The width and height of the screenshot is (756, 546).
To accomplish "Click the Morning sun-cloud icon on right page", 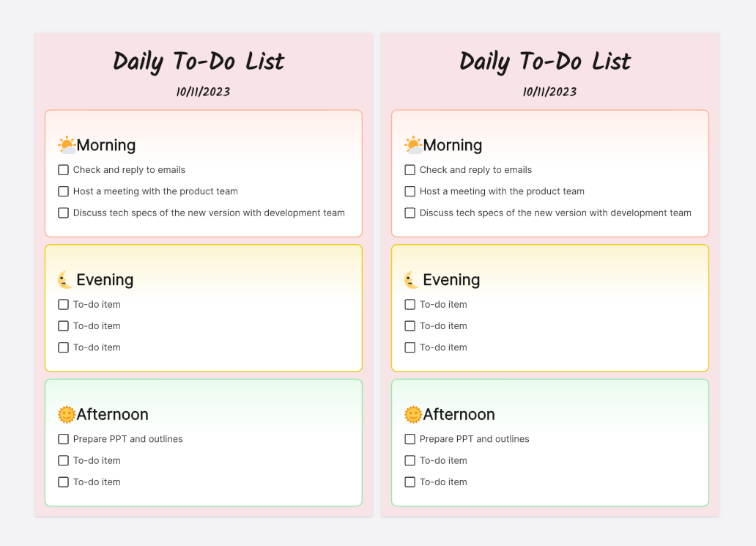I will 413,145.
